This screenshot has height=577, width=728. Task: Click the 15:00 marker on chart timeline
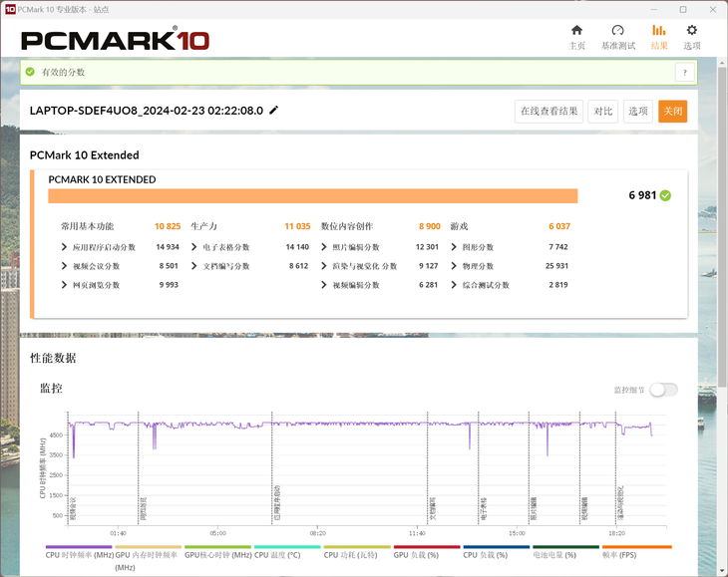click(517, 533)
